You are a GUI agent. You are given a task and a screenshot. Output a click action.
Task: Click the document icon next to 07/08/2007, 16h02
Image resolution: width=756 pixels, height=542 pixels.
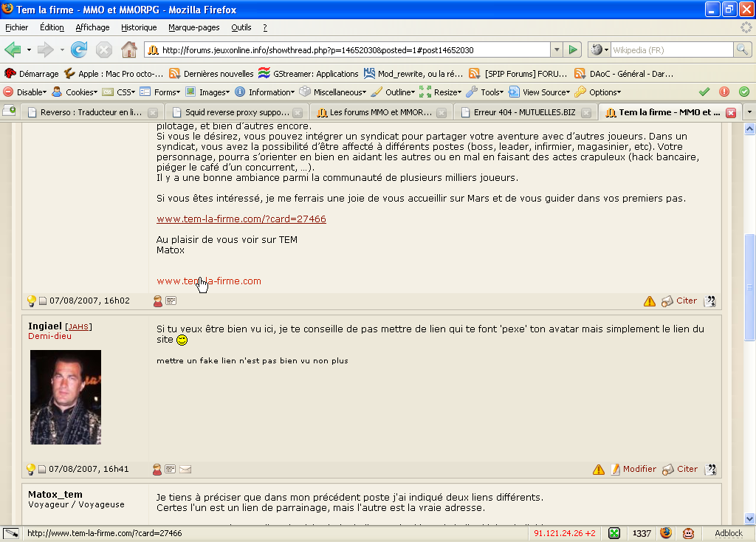pyautogui.click(x=43, y=301)
